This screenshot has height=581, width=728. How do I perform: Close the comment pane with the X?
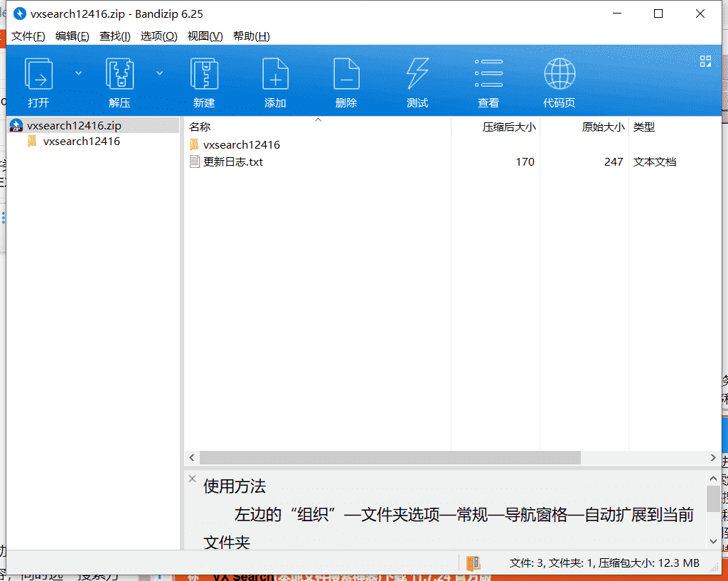coord(192,479)
